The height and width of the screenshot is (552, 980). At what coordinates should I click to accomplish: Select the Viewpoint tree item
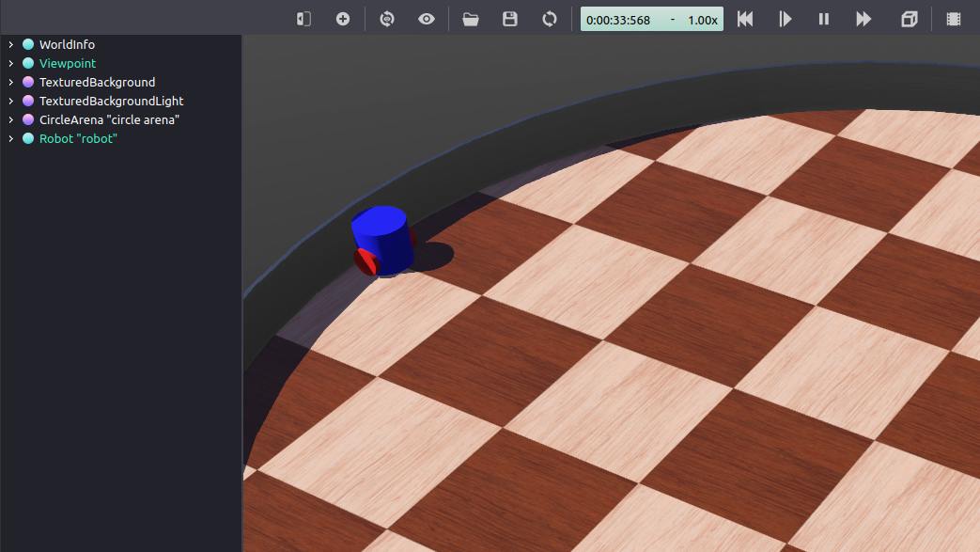pyautogui.click(x=67, y=63)
